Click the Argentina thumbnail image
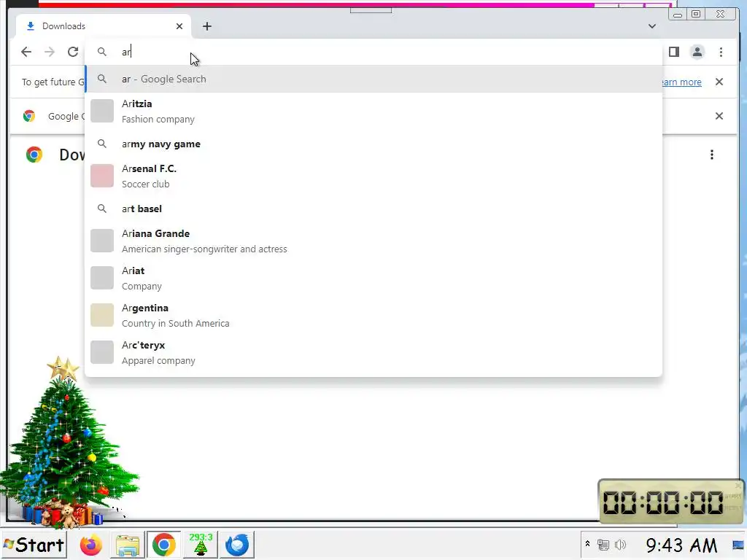 click(102, 315)
